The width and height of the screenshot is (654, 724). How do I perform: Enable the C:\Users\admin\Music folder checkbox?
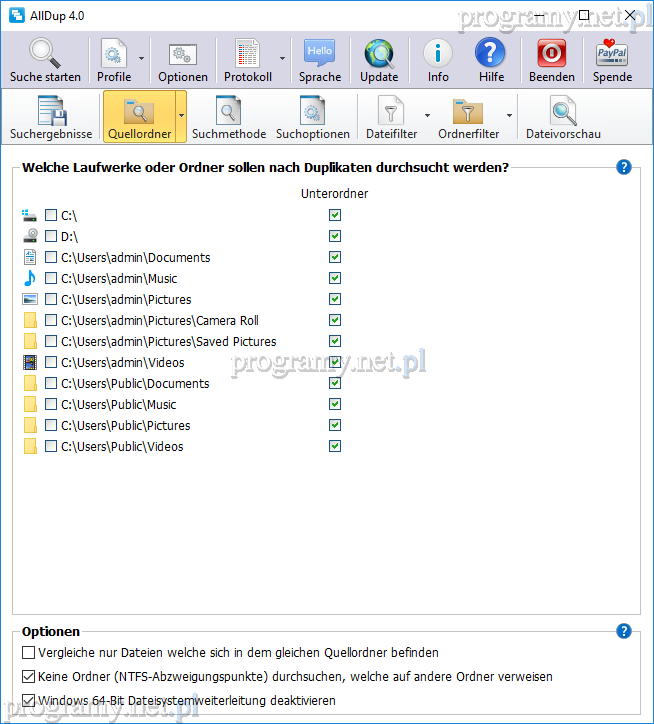point(51,278)
